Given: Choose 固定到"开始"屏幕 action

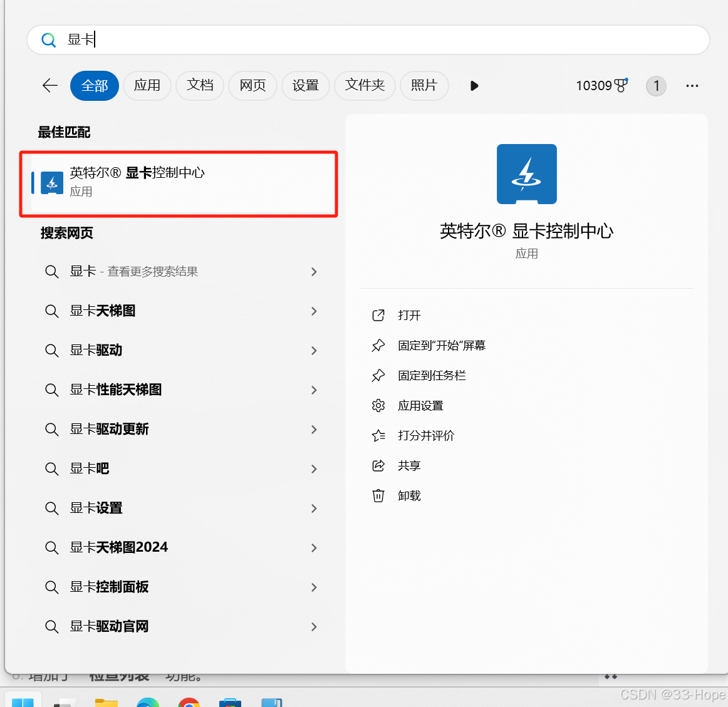Looking at the screenshot, I should coord(442,346).
